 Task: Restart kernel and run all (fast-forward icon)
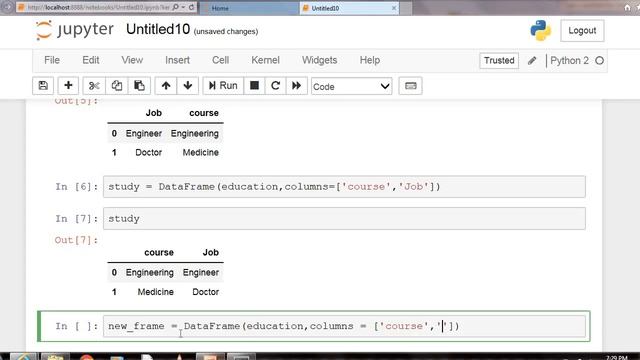(x=296, y=86)
